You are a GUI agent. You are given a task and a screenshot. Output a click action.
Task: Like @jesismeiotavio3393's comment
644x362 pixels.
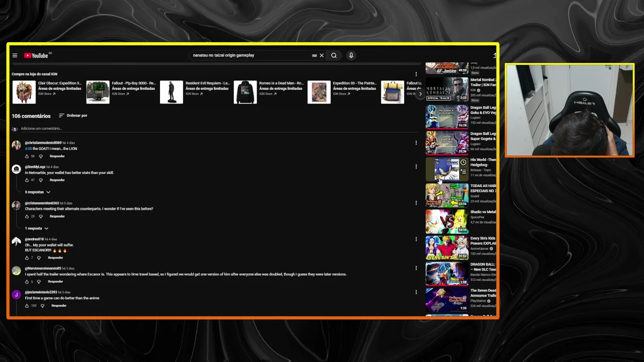(27, 306)
